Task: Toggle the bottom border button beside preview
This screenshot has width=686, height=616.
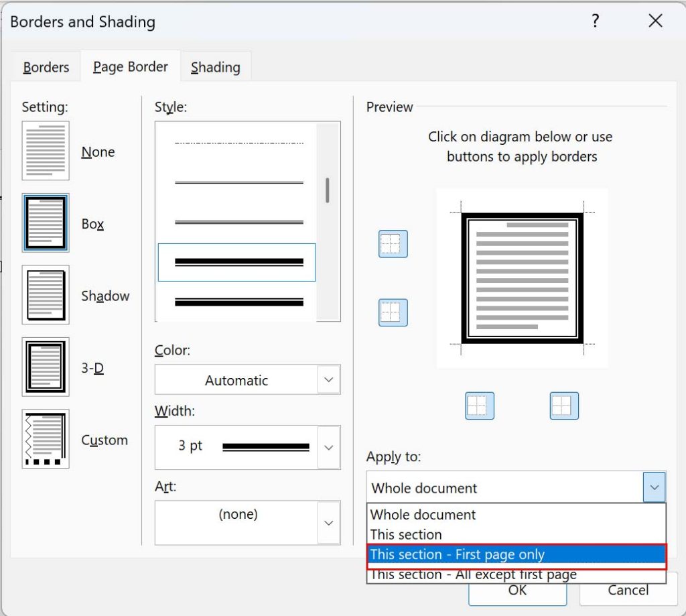Action: click(x=393, y=312)
